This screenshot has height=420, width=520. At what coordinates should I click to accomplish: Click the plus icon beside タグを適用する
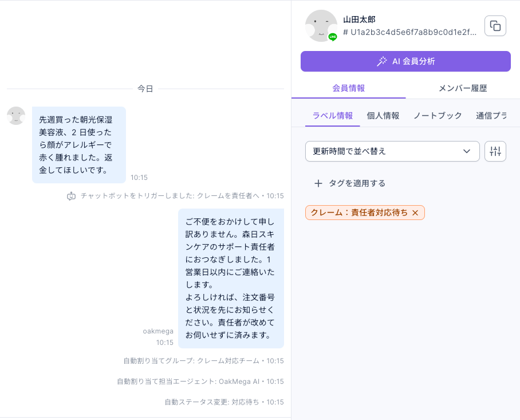(x=318, y=183)
